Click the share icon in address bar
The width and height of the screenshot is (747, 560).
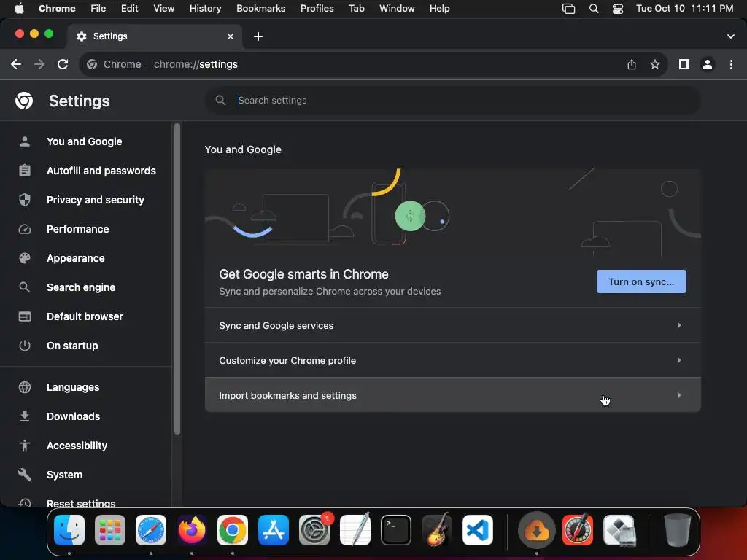tap(632, 64)
